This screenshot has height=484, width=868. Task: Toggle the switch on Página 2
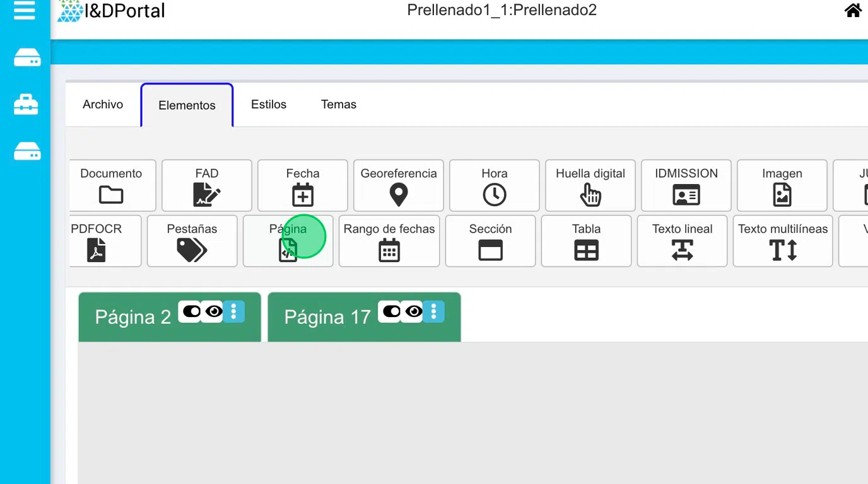coord(191,311)
